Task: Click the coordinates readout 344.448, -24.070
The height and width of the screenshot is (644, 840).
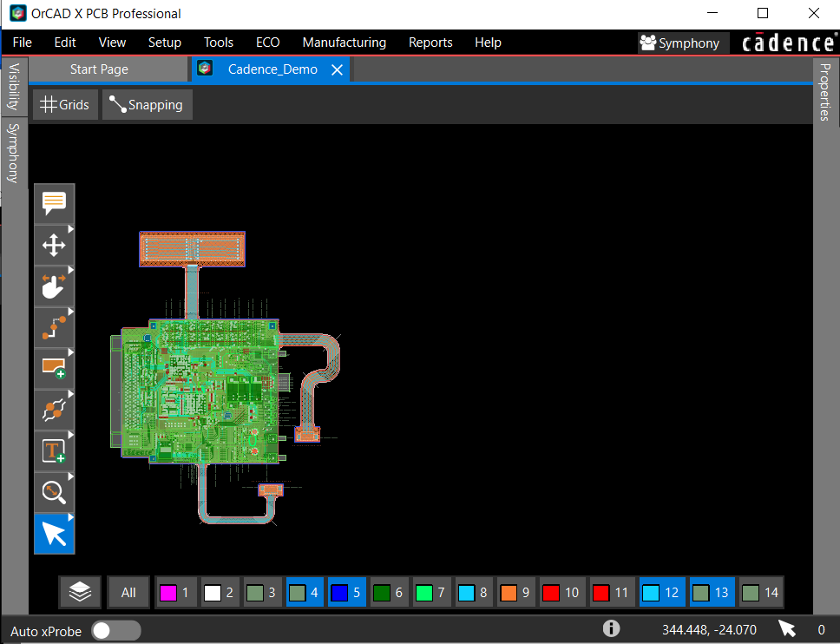Action: pyautogui.click(x=709, y=629)
